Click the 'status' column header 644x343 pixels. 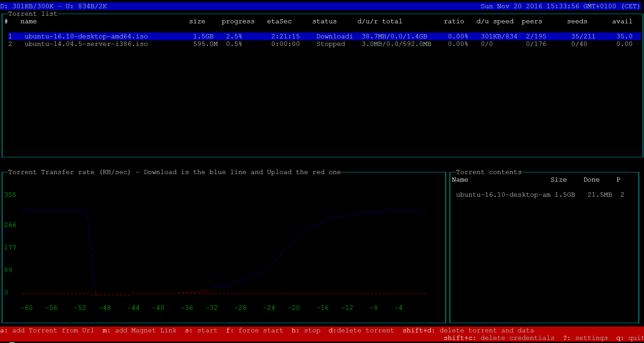click(x=325, y=21)
